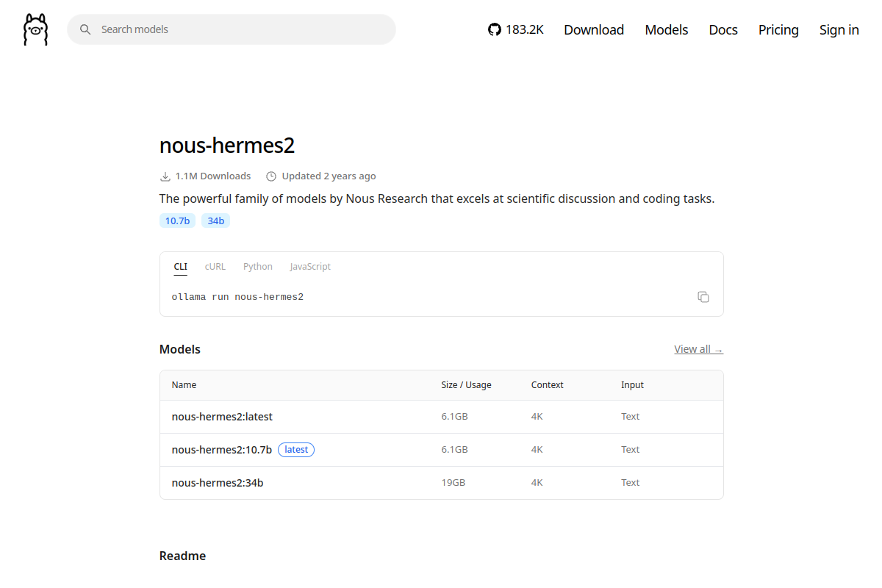Click Text input in the 10.7b row
The width and height of the screenshot is (882, 588).
(631, 450)
